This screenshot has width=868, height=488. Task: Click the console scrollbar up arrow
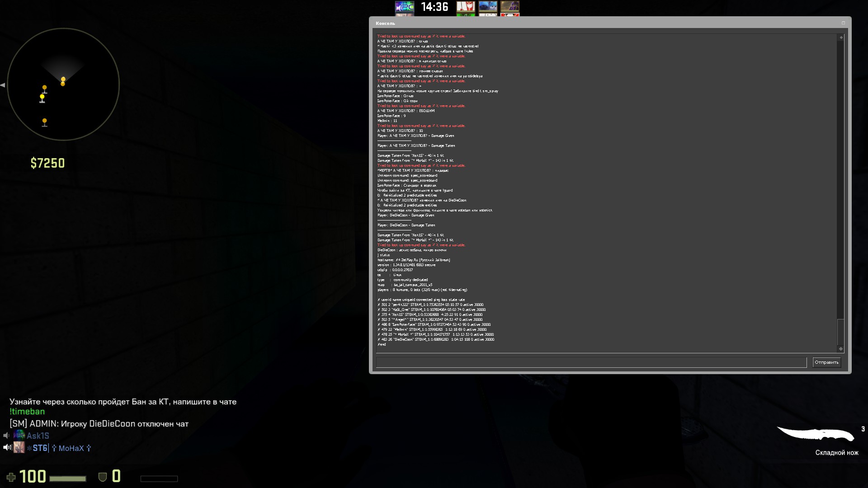pyautogui.click(x=841, y=38)
